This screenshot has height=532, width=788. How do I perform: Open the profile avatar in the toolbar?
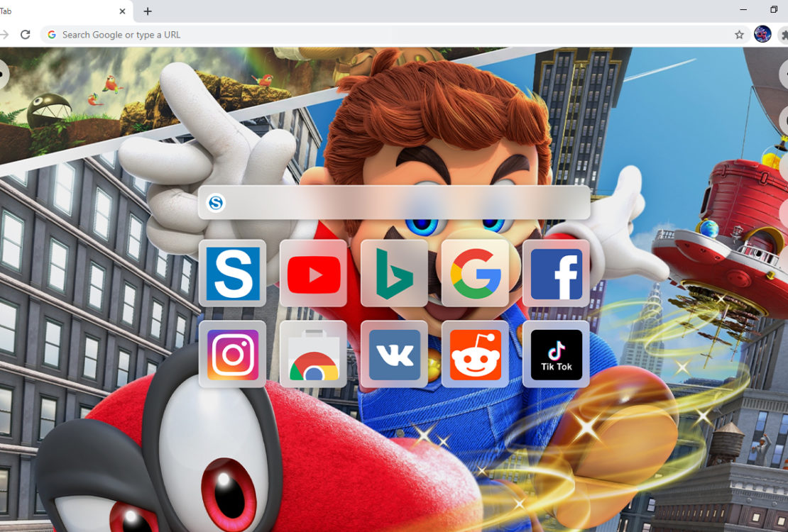762,34
